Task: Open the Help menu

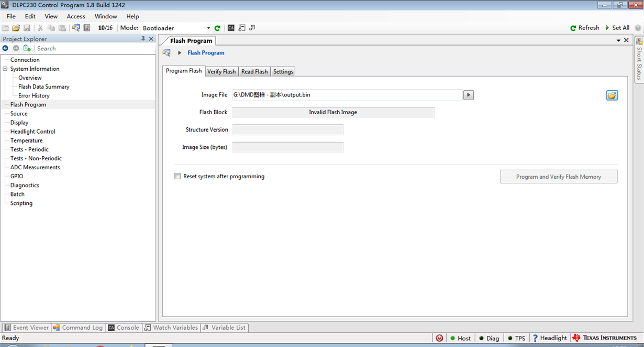Action: (x=133, y=16)
